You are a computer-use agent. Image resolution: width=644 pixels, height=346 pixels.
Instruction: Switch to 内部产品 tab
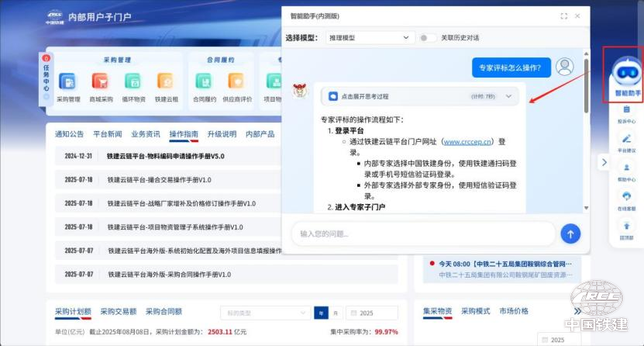point(260,134)
